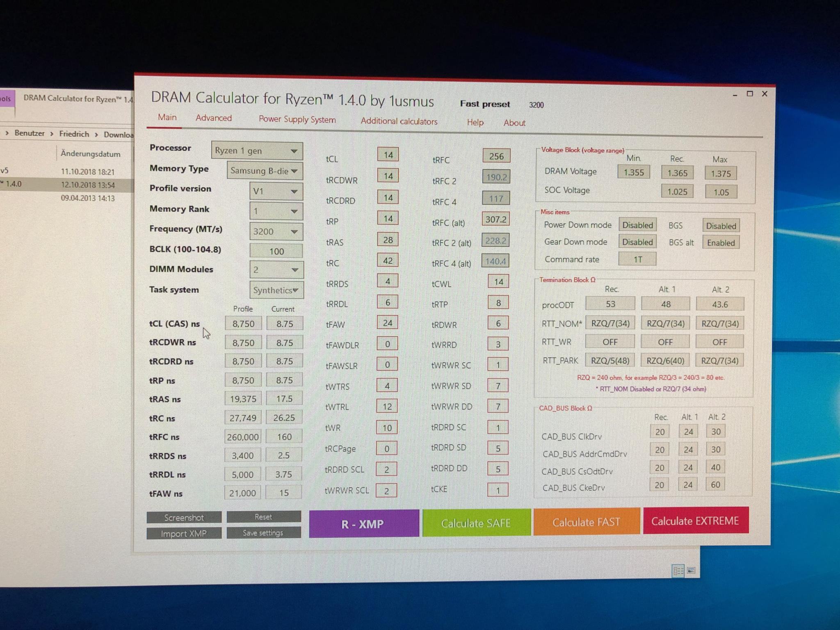Click the Command rate 1T value
This screenshot has height=630, width=840.
(637, 259)
